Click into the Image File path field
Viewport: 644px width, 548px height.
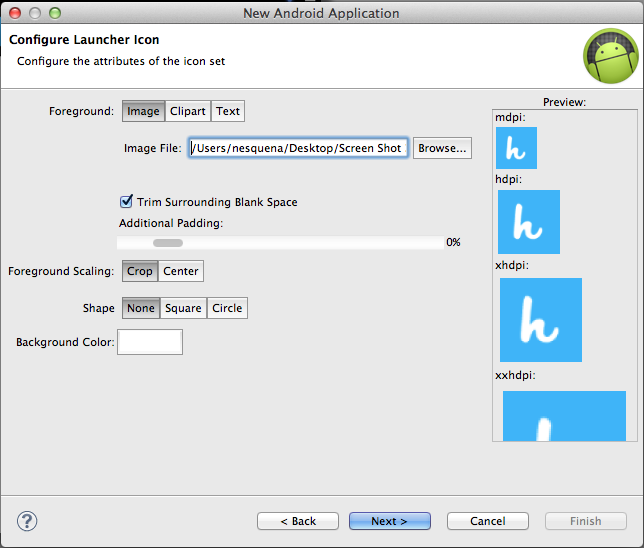pos(298,148)
